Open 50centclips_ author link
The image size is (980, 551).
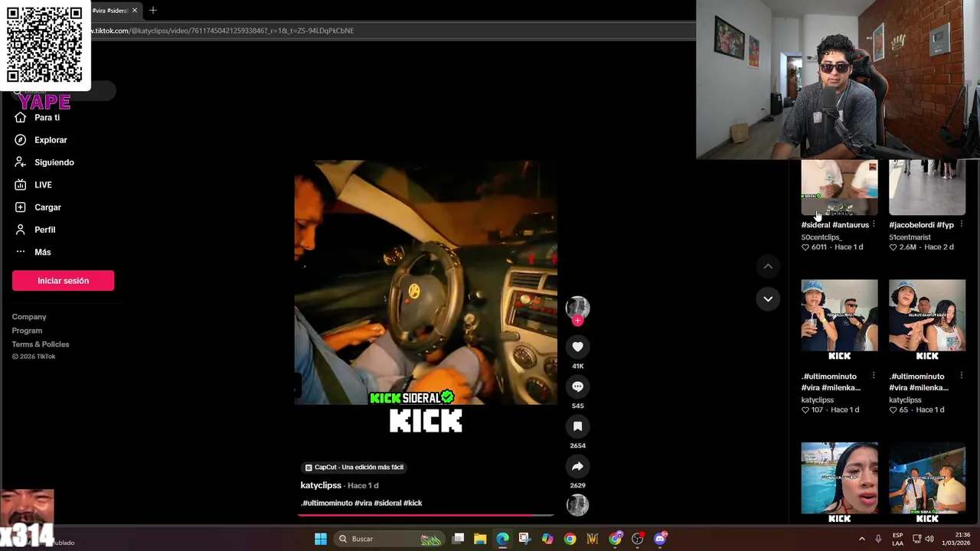click(821, 237)
